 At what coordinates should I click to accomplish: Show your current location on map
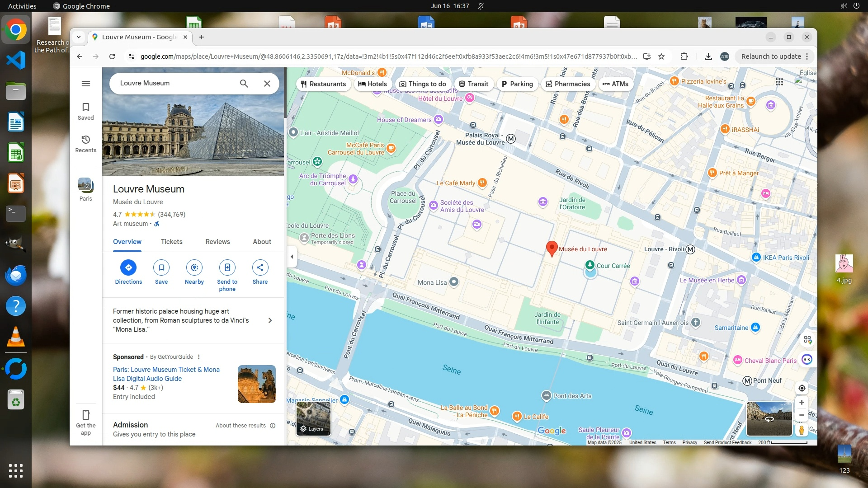tap(802, 388)
